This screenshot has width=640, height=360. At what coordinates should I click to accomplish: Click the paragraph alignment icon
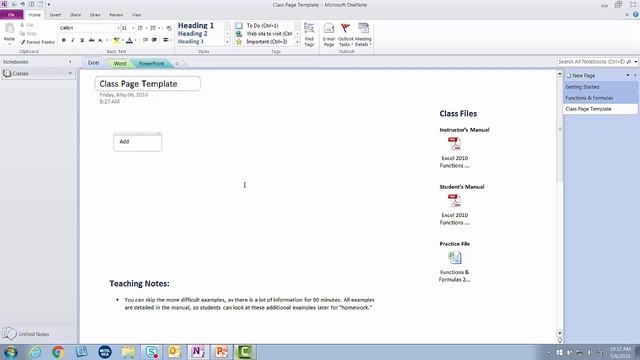coord(166,40)
